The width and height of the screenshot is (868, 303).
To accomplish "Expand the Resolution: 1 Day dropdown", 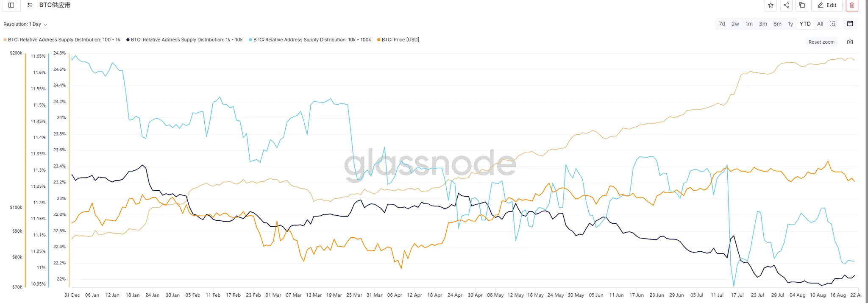I will point(25,24).
